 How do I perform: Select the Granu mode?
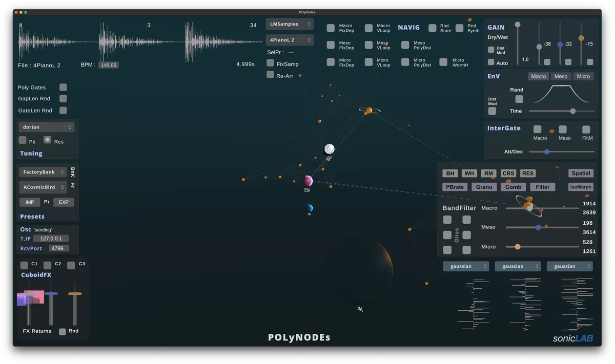(x=484, y=187)
